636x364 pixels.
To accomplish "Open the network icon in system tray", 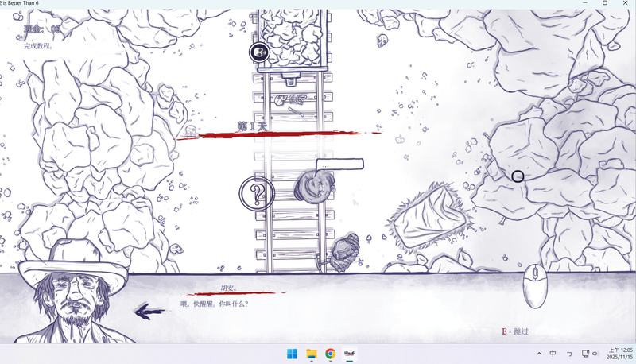I will [585, 354].
